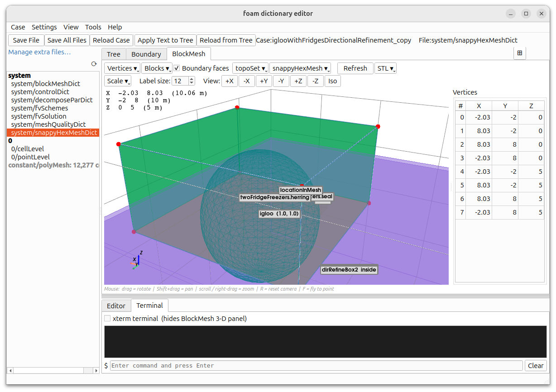This screenshot has height=392, width=556.
Task: Open the View menu
Action: [x=71, y=27]
